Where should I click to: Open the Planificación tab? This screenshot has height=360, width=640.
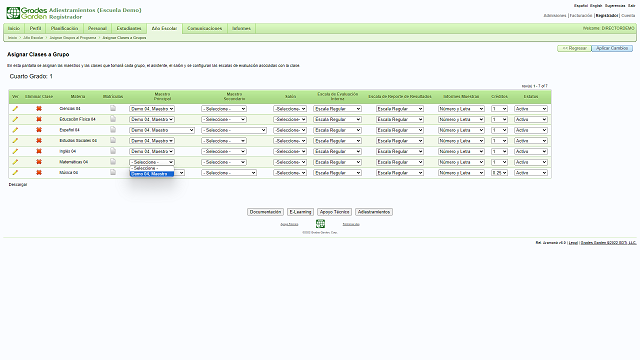(64, 29)
